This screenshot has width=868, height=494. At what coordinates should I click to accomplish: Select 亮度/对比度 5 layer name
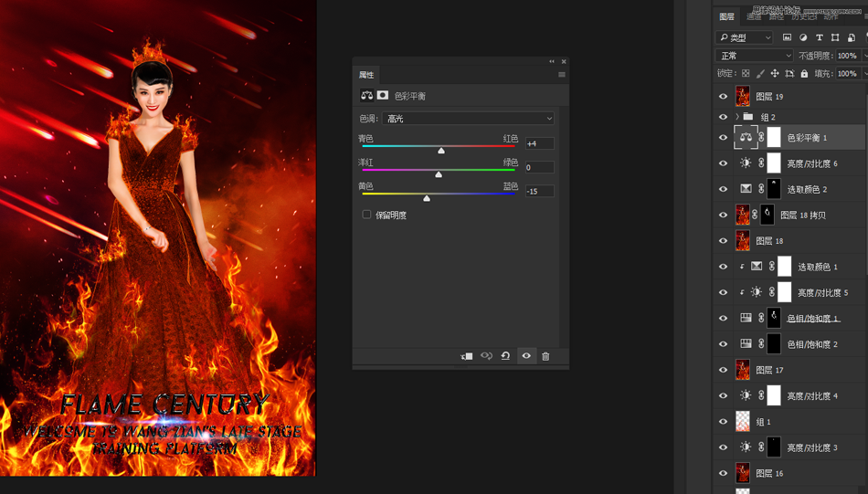(822, 292)
